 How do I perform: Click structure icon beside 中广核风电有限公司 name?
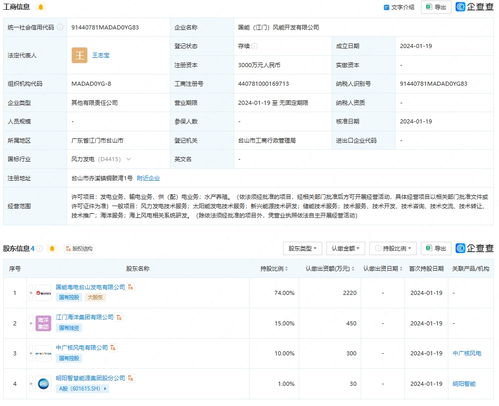[x=113, y=348]
